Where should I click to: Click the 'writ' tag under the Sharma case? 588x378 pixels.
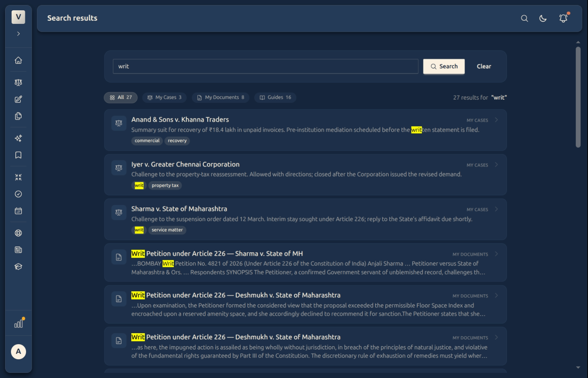coord(139,230)
